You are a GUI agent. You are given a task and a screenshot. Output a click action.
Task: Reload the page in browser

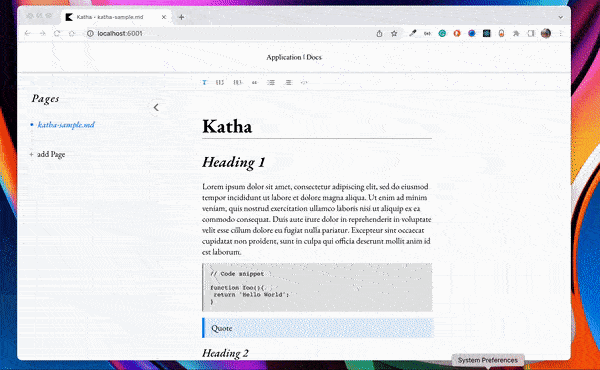(57, 33)
